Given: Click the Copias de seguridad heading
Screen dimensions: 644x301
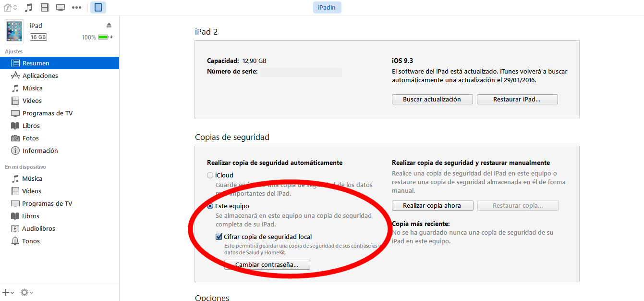Looking at the screenshot, I should [232, 137].
